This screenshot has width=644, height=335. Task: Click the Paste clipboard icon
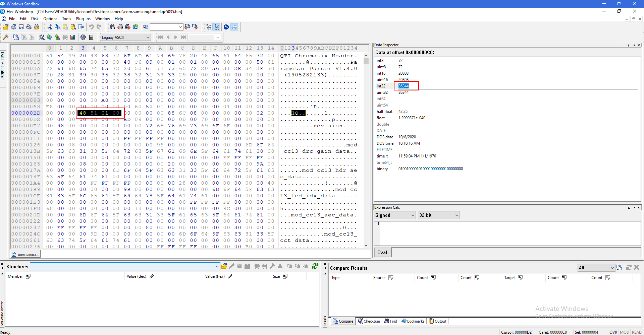pos(65,27)
